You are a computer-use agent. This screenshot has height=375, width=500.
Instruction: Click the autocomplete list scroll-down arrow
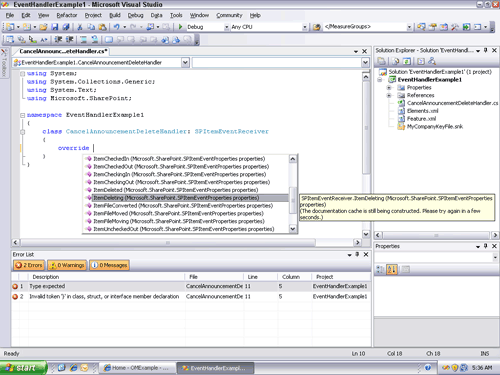[293, 229]
